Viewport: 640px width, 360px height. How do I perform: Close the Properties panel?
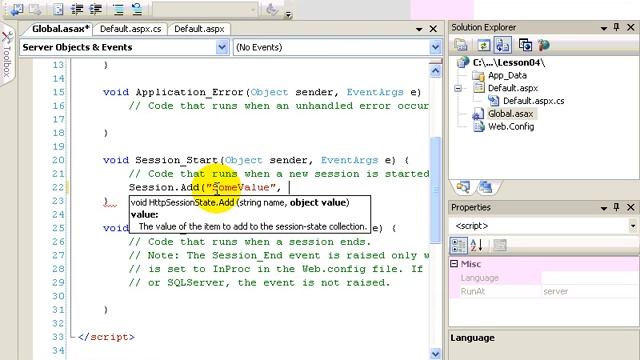coord(631,207)
